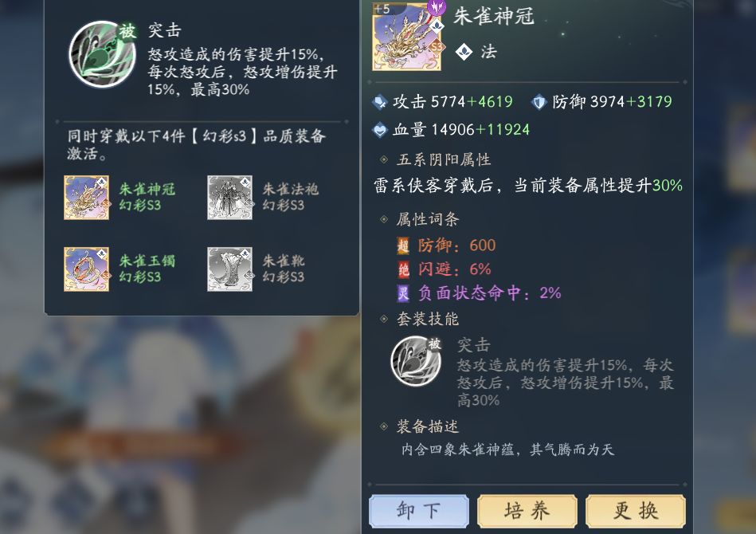Screen dimensions: 756x534
Task: Click the 五系阴阳属性 section header
Action: (444, 159)
